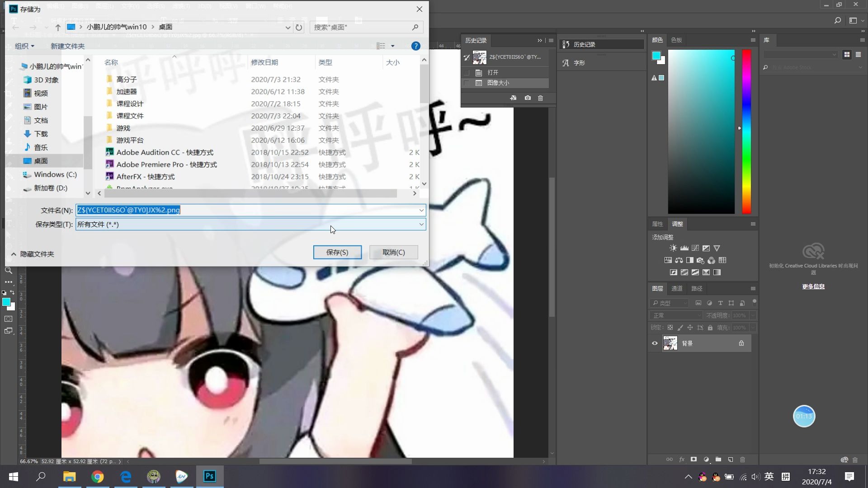Add a Curves adjustment
Screen dimensions: 868x488
click(x=695, y=248)
